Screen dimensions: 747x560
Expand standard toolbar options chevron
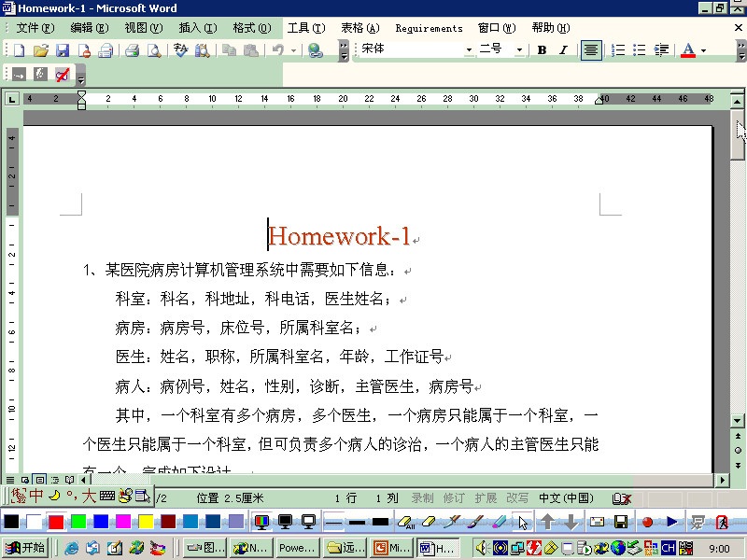coord(344,51)
